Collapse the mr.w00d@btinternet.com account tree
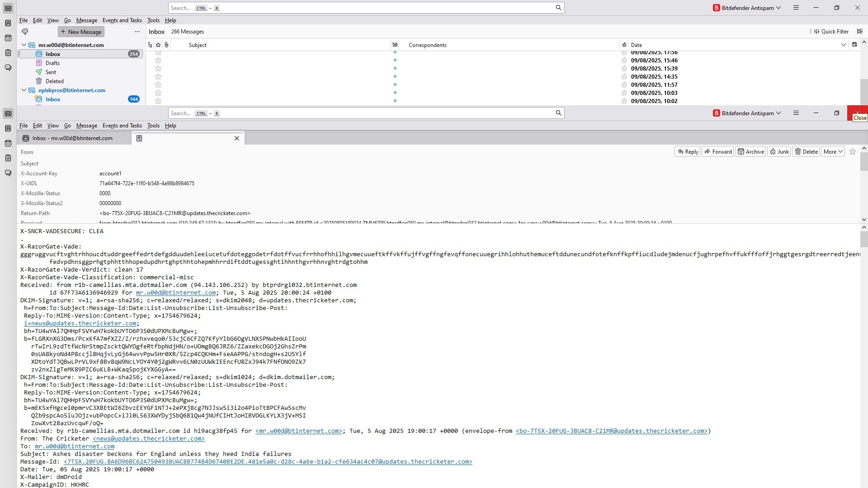This screenshot has width=868, height=488. point(24,45)
